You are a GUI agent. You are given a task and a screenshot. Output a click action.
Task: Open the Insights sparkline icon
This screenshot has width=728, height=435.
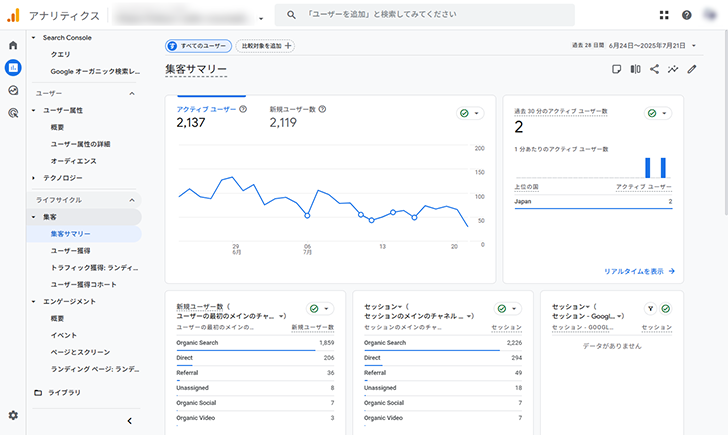[673, 69]
